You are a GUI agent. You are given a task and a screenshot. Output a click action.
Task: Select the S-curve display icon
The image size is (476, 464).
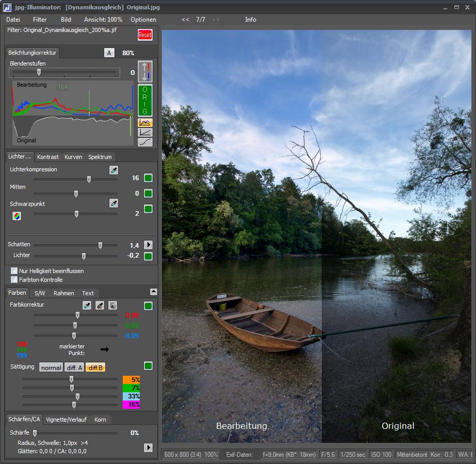pos(145,142)
